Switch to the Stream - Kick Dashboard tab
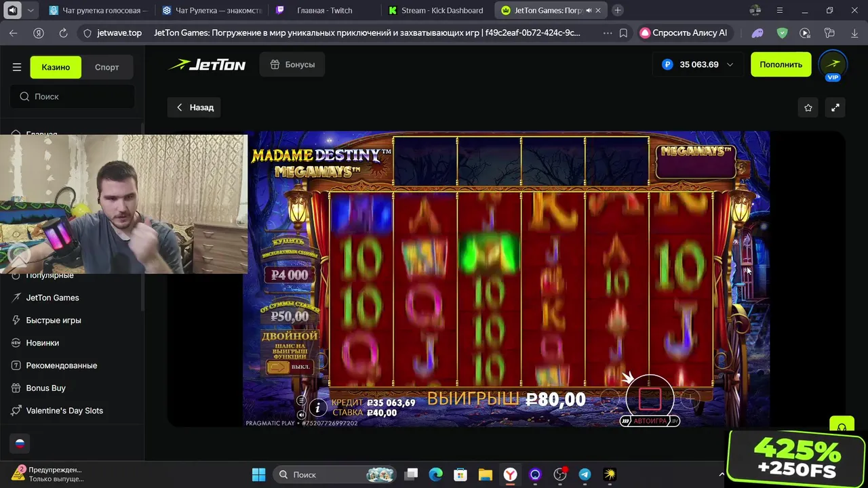 tap(437, 10)
